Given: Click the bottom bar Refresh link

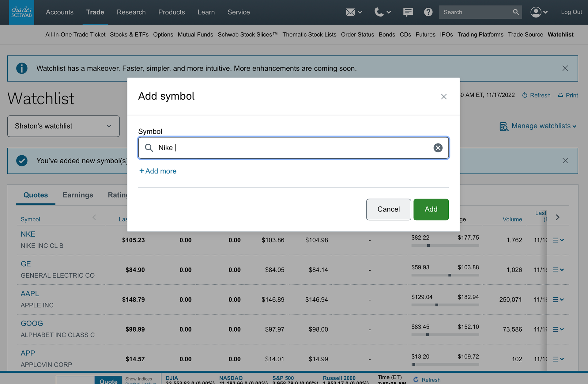Looking at the screenshot, I should click(427, 380).
